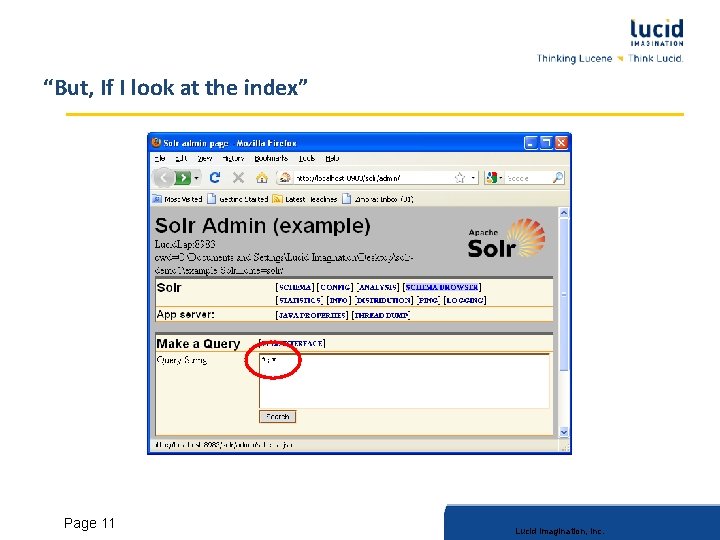Screen dimensions: 720x540
Task: Click the 'Make a Query' label
Action: point(198,343)
